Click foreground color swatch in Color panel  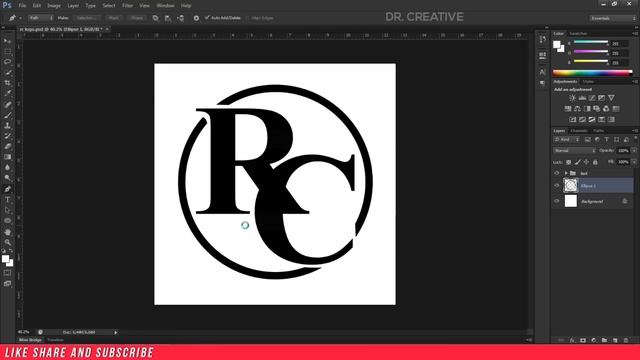click(x=557, y=44)
